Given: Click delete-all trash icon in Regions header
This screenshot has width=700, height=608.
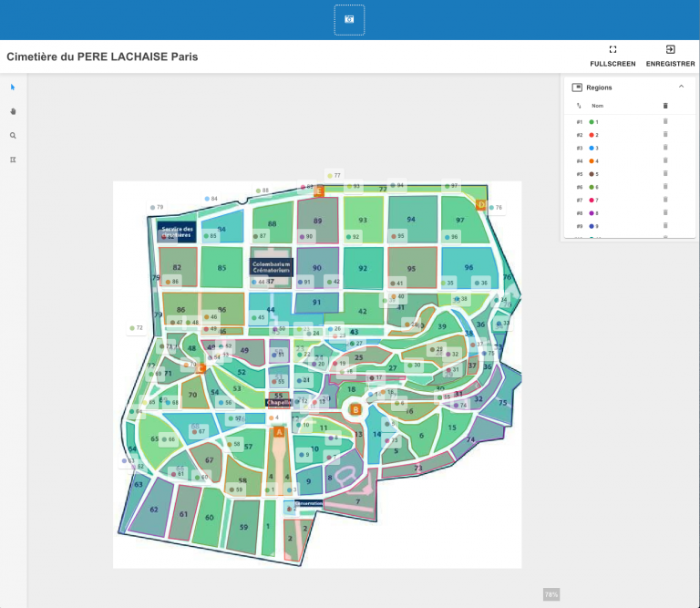Looking at the screenshot, I should pos(665,106).
